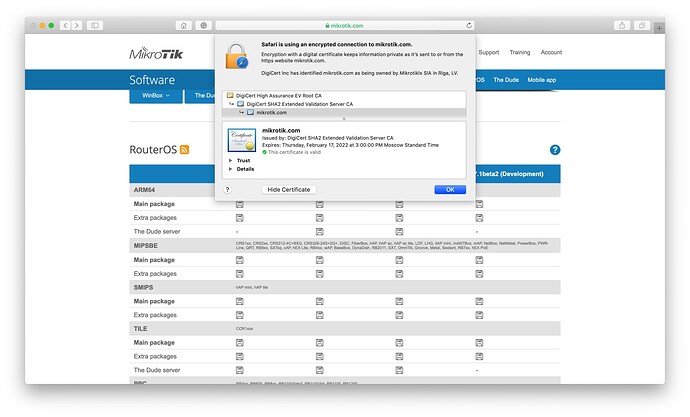Download SMIPS Main package from first column
Screen dimensions: 690x417
pyautogui.click(x=240, y=301)
